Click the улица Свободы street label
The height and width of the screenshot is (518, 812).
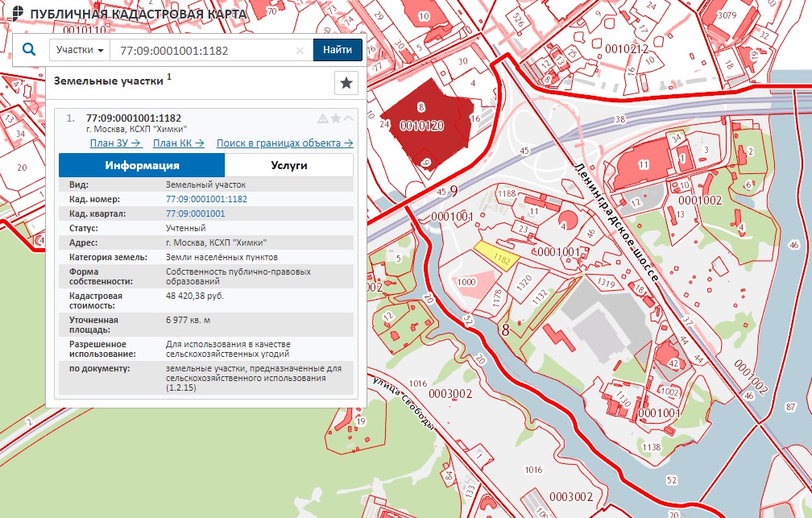(403, 404)
